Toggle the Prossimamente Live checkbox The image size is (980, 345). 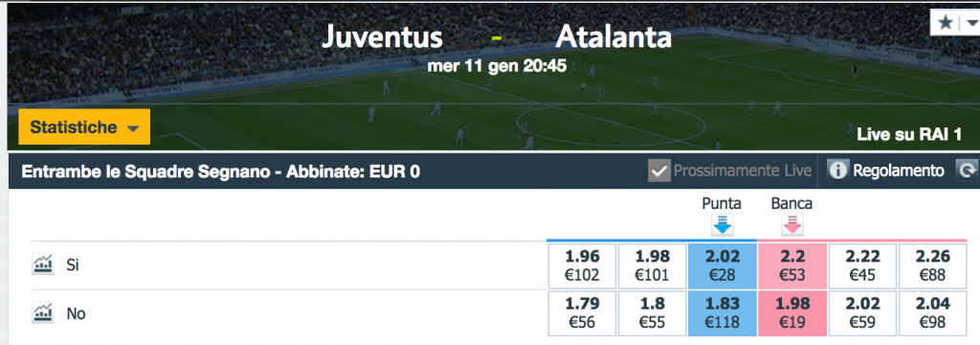658,171
